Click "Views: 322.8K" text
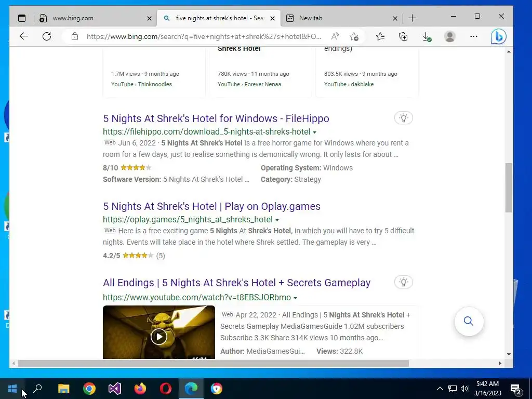This screenshot has width=532, height=399. [x=339, y=351]
